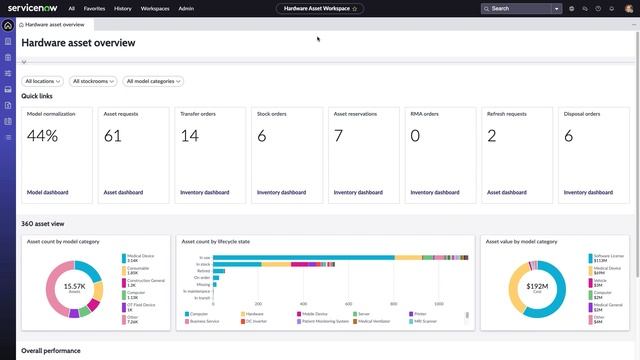Open Asset dashboard under Refresh requests
Image resolution: width=640 pixels, height=360 pixels.
click(507, 192)
